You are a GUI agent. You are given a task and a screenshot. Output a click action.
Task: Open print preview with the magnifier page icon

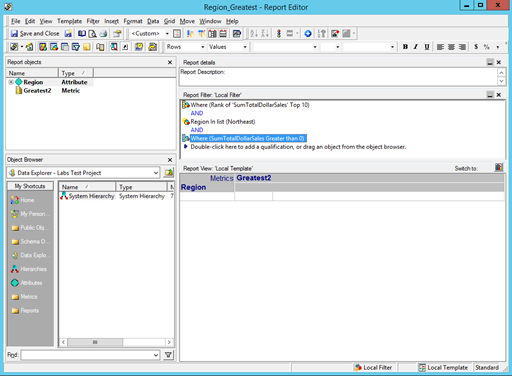92,33
